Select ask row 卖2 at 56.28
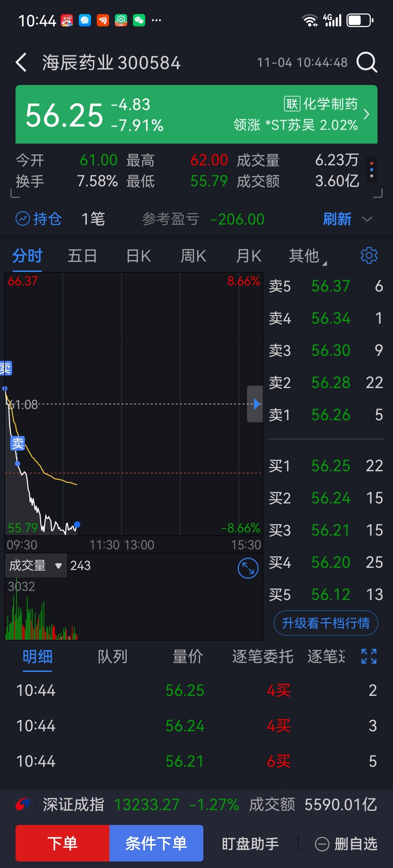Image resolution: width=393 pixels, height=868 pixels. (326, 382)
